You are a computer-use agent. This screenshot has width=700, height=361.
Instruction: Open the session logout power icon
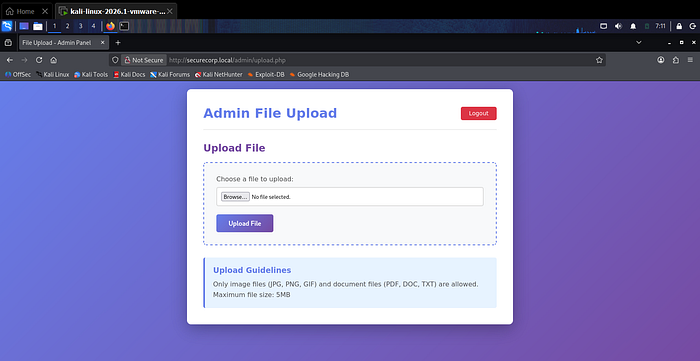(x=692, y=26)
